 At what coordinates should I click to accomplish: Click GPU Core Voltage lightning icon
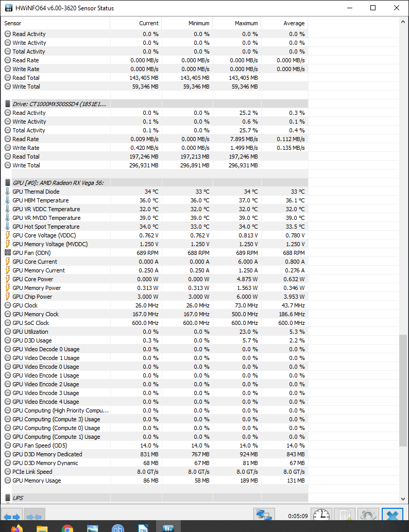click(x=8, y=235)
